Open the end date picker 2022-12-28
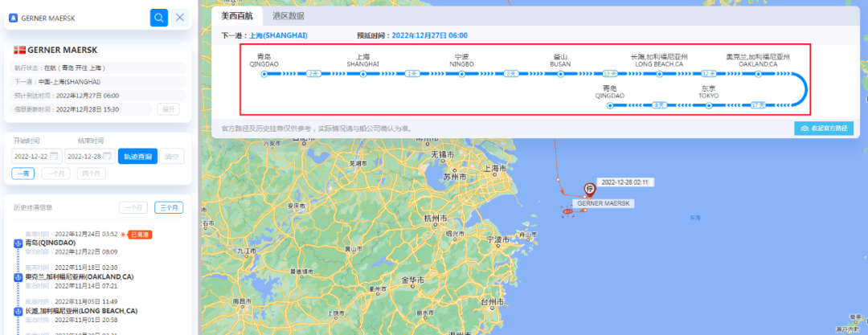Screen dimensions: 868x335 coord(88,157)
